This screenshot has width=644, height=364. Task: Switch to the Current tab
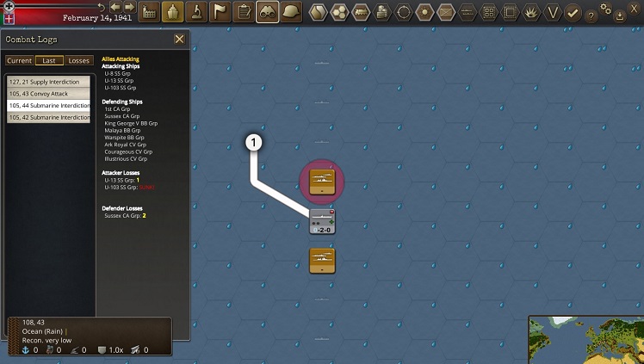[19, 60]
